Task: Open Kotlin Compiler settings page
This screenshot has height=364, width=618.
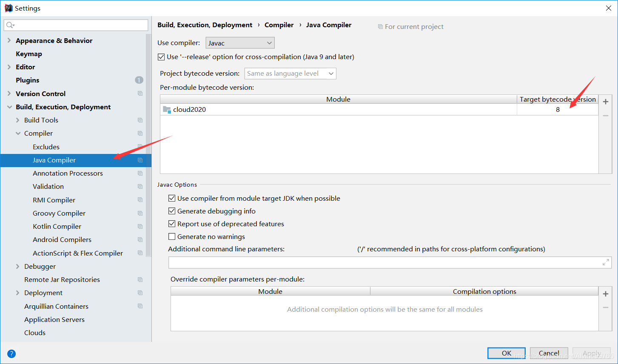Action: [x=57, y=226]
